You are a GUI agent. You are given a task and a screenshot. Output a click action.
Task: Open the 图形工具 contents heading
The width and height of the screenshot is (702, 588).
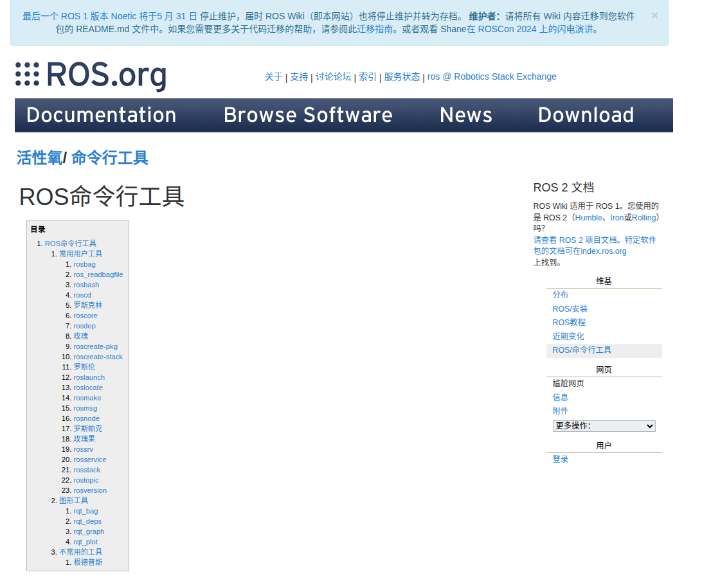[x=73, y=501]
